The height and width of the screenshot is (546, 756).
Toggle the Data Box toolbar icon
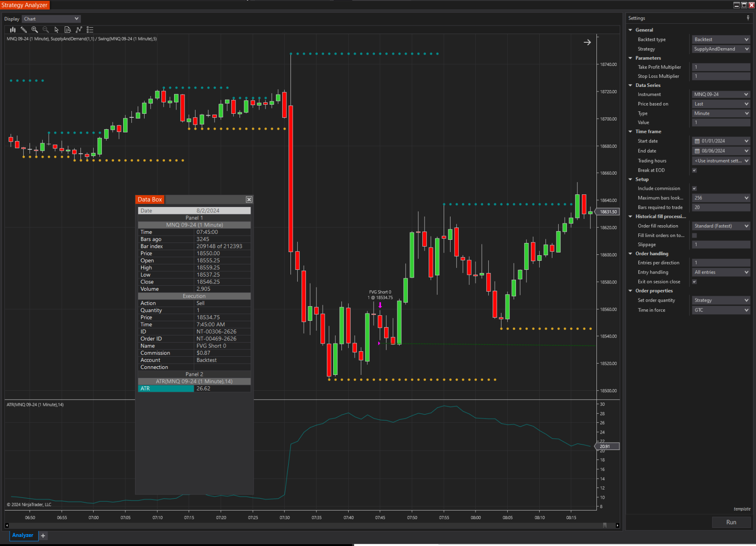tap(68, 30)
